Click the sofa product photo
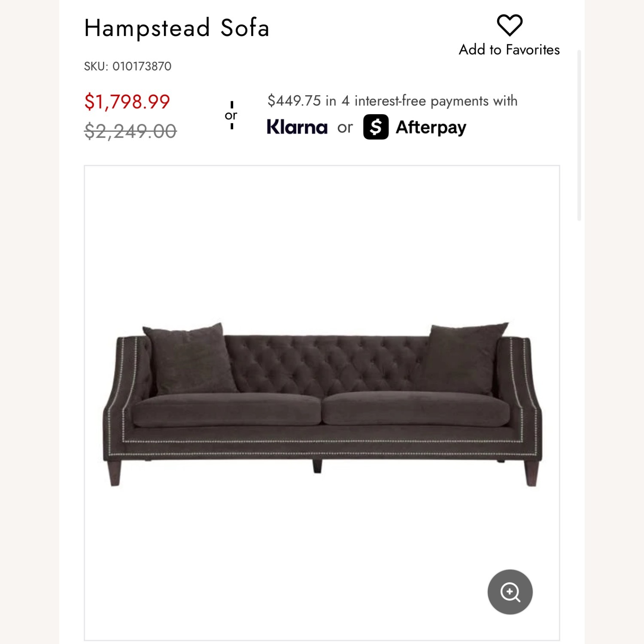This screenshot has width=644, height=644. click(x=322, y=408)
